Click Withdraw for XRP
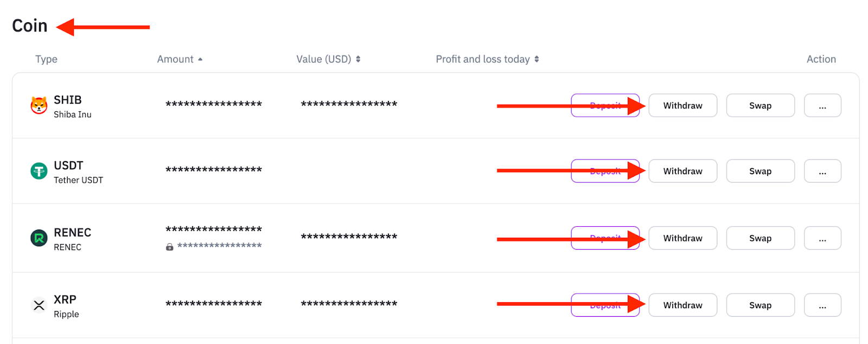The width and height of the screenshot is (868, 344). 682,305
